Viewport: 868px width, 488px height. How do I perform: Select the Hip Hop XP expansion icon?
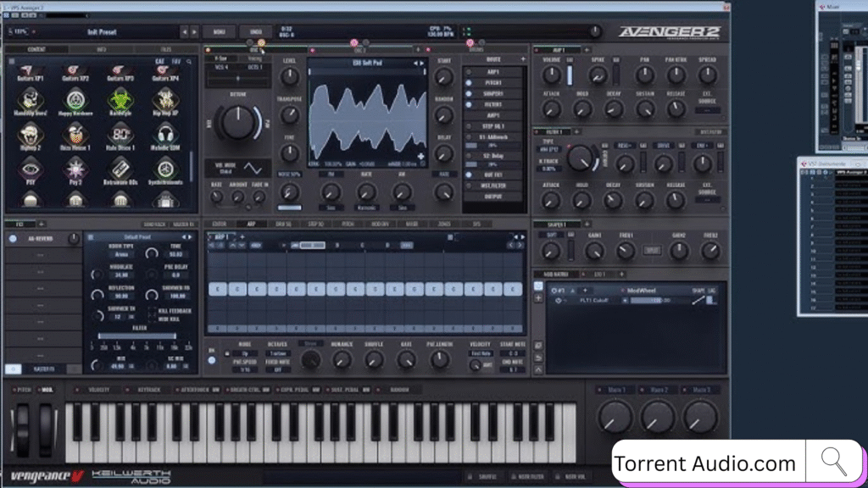click(166, 98)
